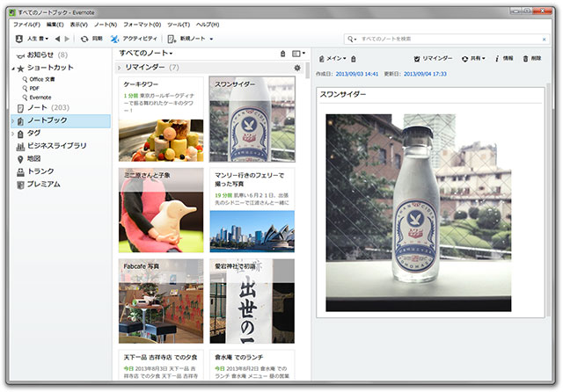Clear the search box with X
563x392 pixels.
[544, 39]
